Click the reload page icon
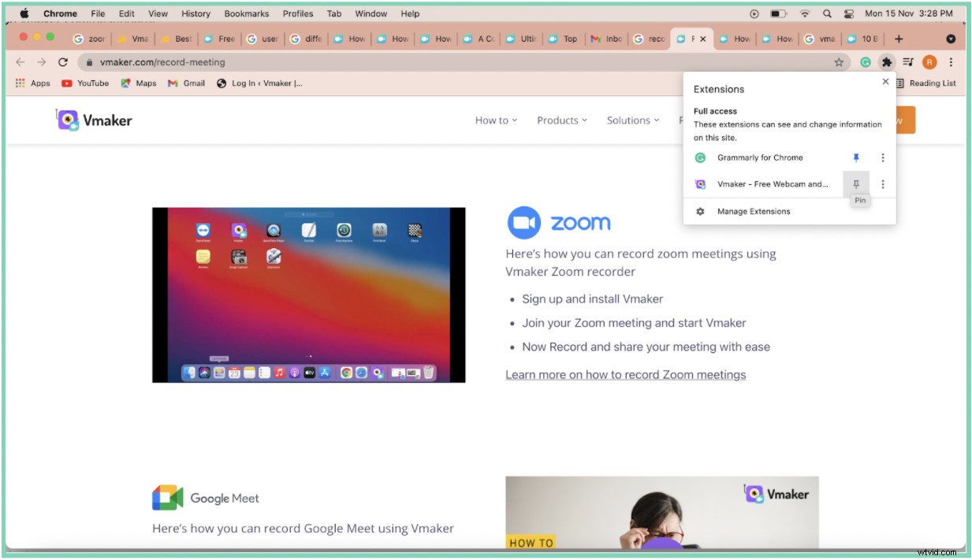The image size is (972, 560). tap(63, 61)
